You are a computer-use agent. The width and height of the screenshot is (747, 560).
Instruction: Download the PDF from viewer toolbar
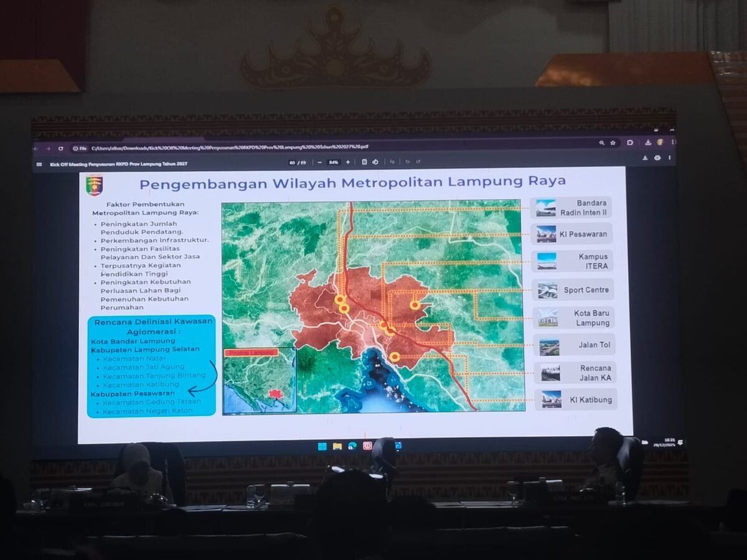[646, 158]
